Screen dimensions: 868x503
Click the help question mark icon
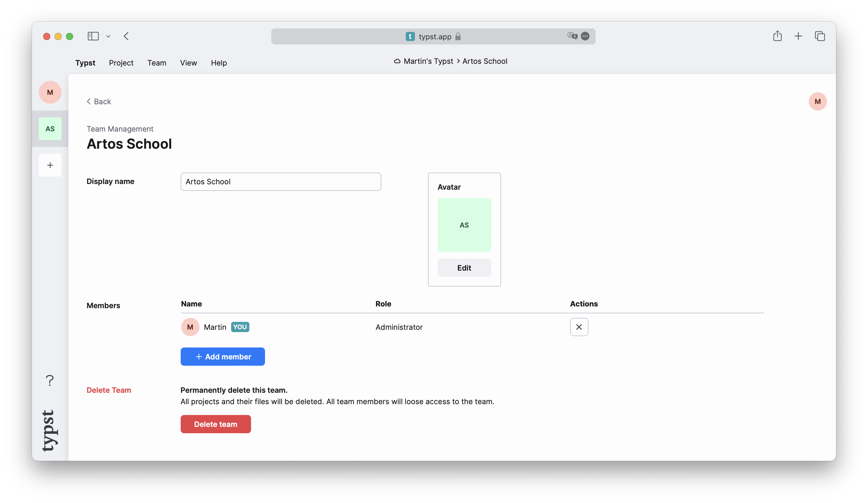click(50, 381)
